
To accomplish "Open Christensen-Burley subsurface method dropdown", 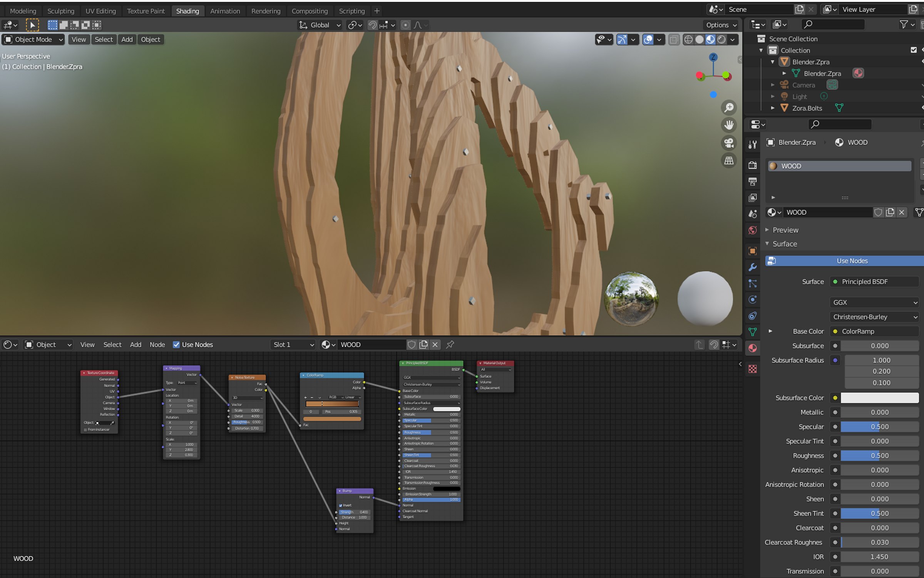I will coord(874,317).
